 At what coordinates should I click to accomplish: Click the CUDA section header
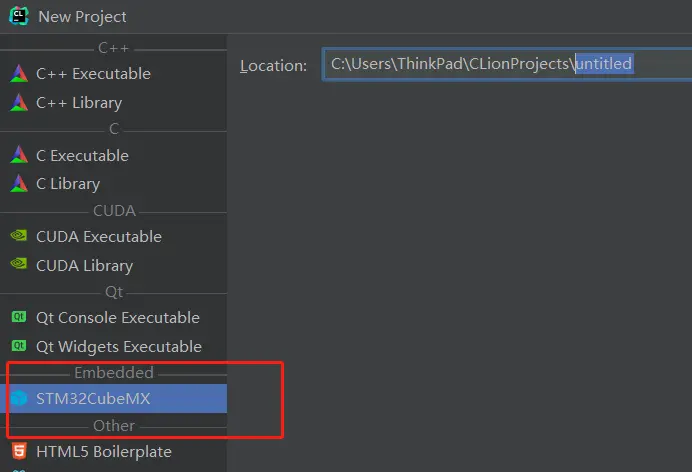point(114,211)
